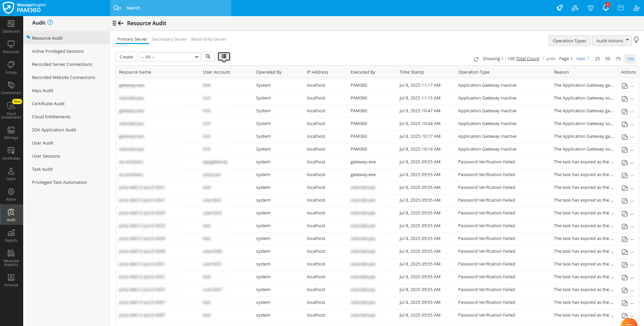The image size is (644, 326).
Task: Click the refresh icon near Showing
Action: (x=476, y=59)
